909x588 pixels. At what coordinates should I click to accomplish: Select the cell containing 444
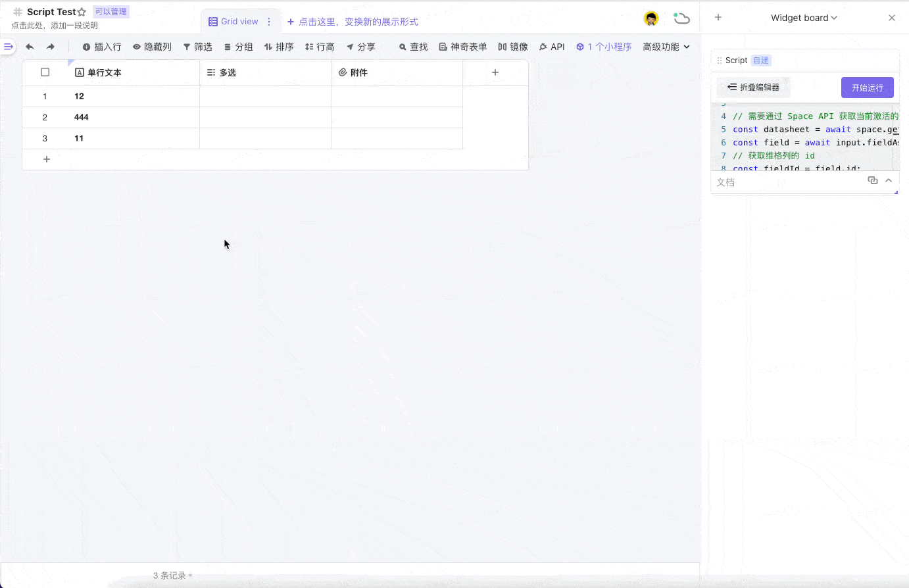[x=134, y=117]
